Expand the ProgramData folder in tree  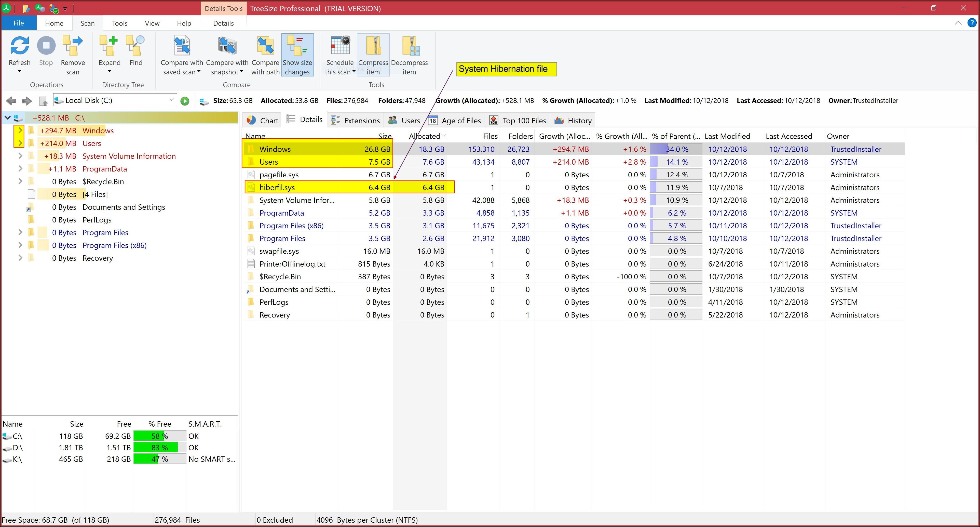pos(20,169)
